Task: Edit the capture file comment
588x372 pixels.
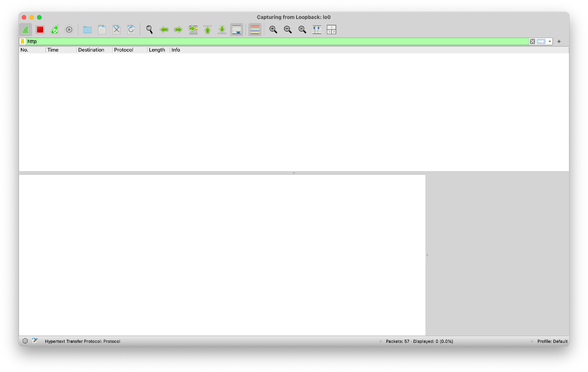Action: tap(34, 341)
